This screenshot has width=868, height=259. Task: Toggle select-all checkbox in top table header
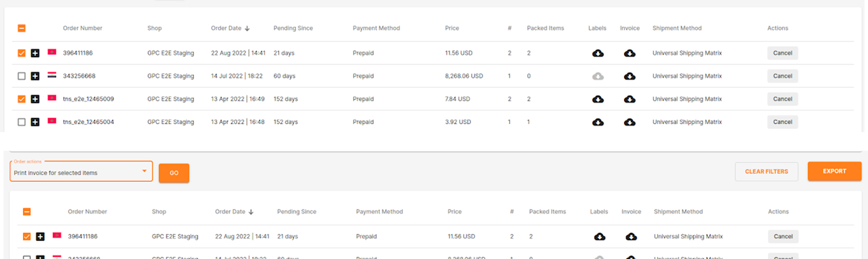[22, 28]
